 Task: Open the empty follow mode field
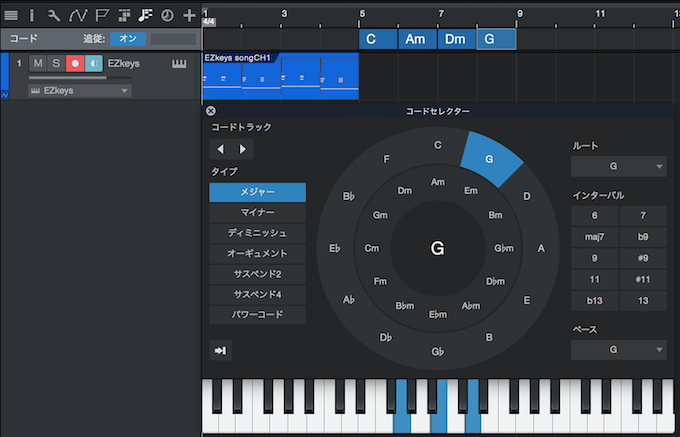pos(173,39)
